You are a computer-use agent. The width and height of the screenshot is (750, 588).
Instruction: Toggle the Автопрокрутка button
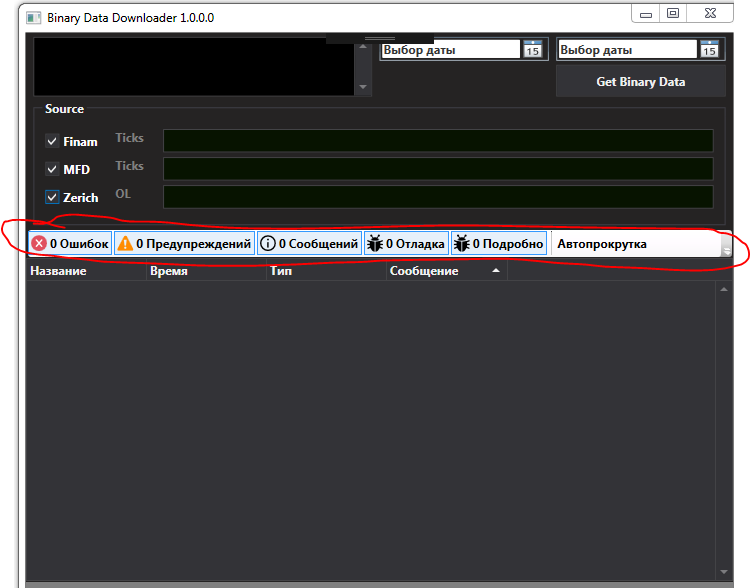pyautogui.click(x=601, y=243)
